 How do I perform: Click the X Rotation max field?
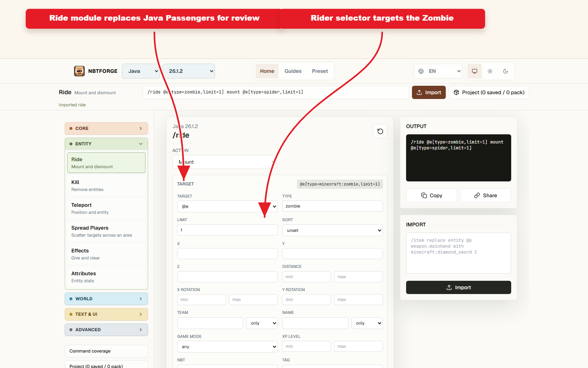(x=253, y=300)
